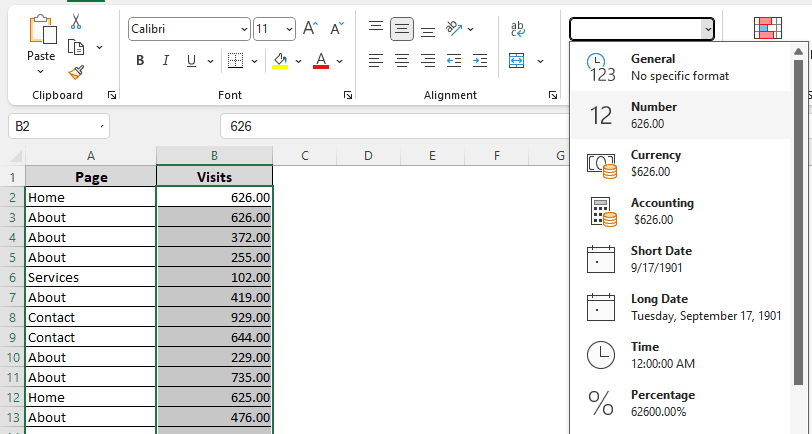The image size is (812, 434).
Task: Click the Merge and Center icon
Action: [516, 61]
